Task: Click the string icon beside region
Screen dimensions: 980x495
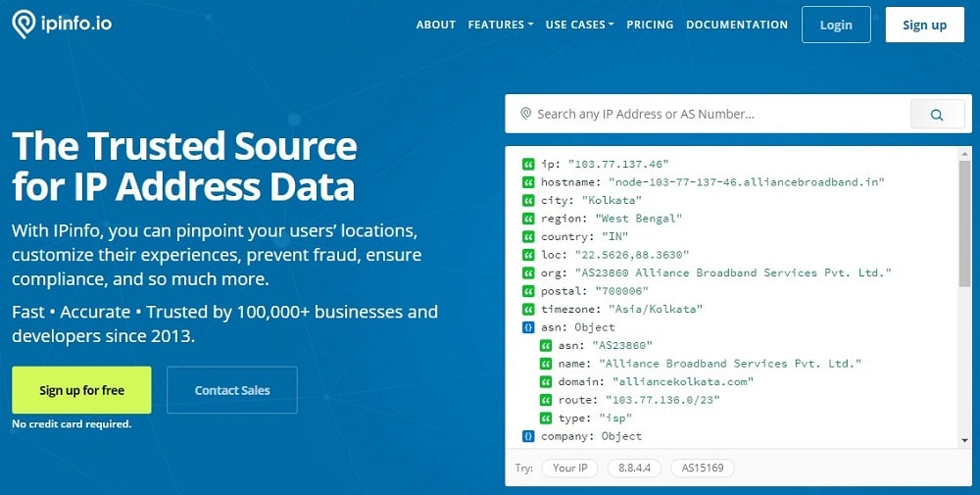Action: point(529,219)
